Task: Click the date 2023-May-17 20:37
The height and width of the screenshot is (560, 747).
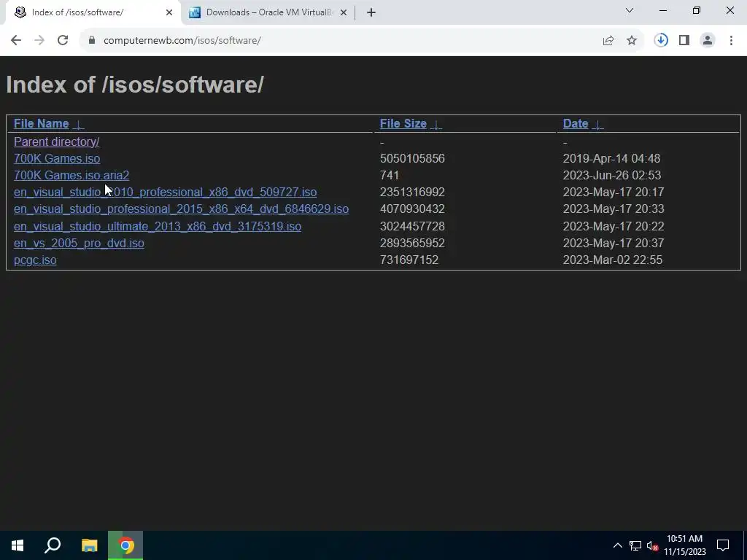Action: (x=613, y=244)
